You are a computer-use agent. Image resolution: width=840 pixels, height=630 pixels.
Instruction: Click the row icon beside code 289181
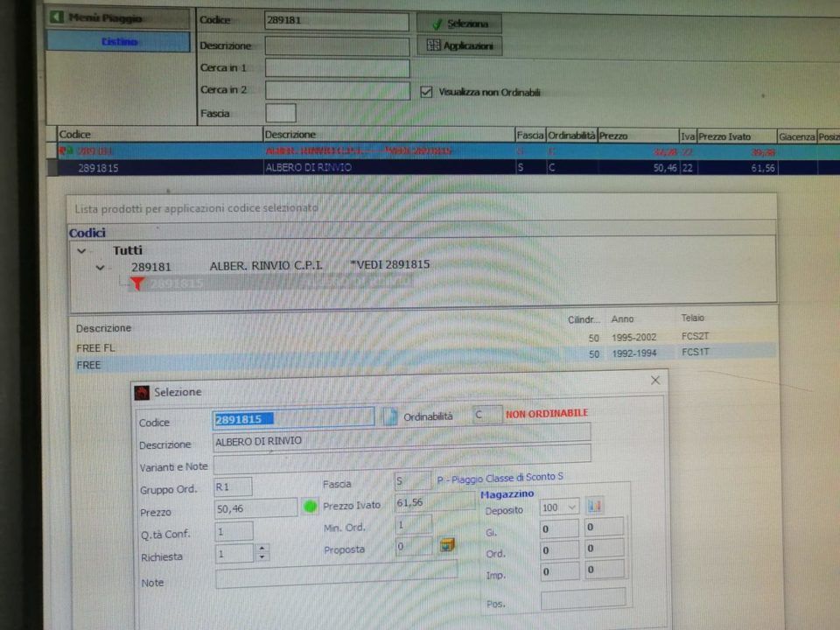coord(63,150)
